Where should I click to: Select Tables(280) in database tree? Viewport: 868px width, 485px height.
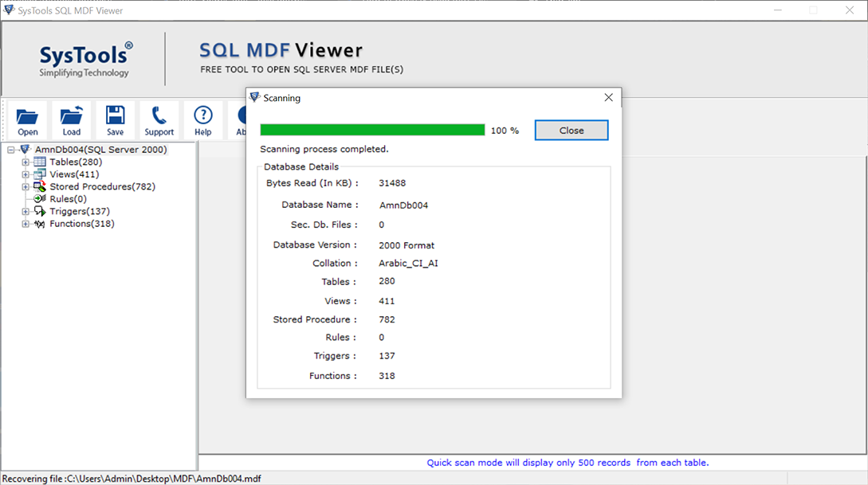coord(76,162)
